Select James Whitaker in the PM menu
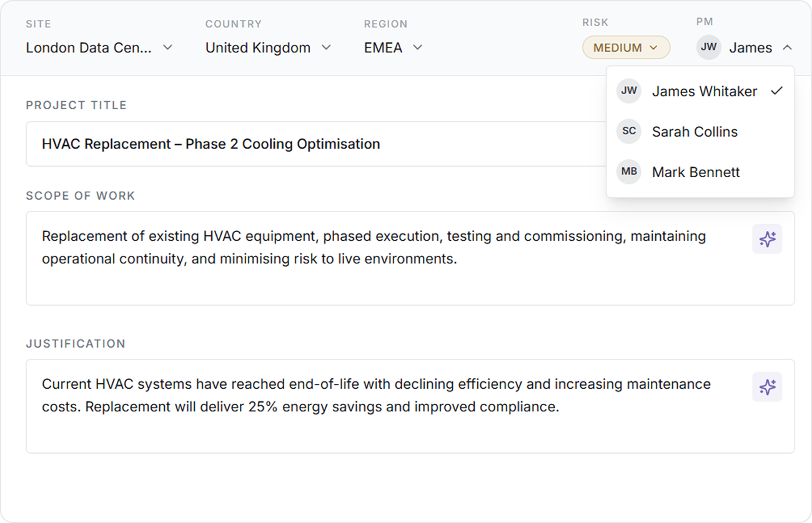Viewport: 812px width, 523px height. 704,91
